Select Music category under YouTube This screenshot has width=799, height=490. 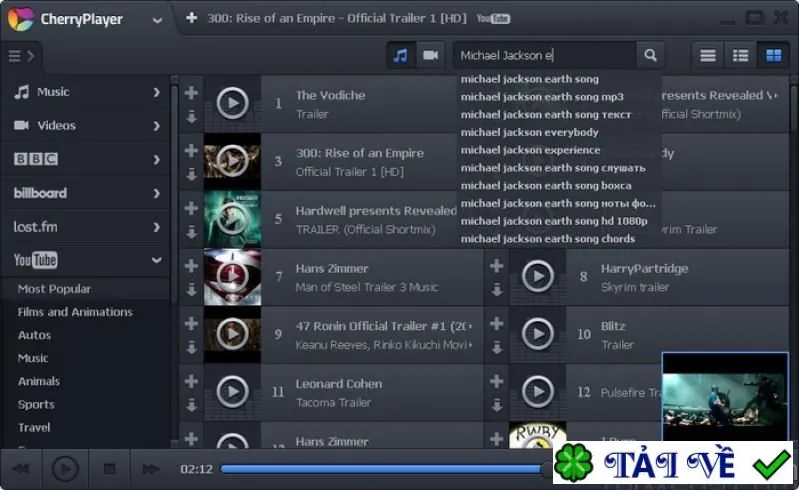click(x=33, y=358)
